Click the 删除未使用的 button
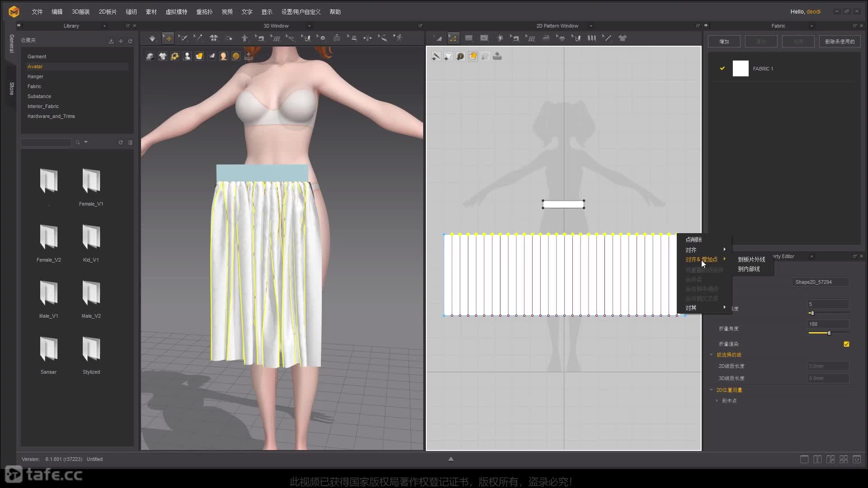Viewport: 868px width, 488px height. point(840,42)
